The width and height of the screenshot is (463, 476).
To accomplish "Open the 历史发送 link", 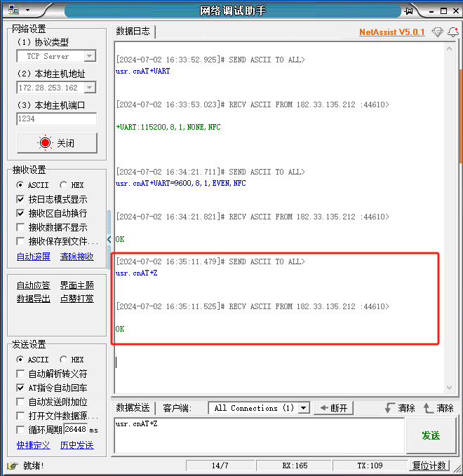I will [77, 445].
